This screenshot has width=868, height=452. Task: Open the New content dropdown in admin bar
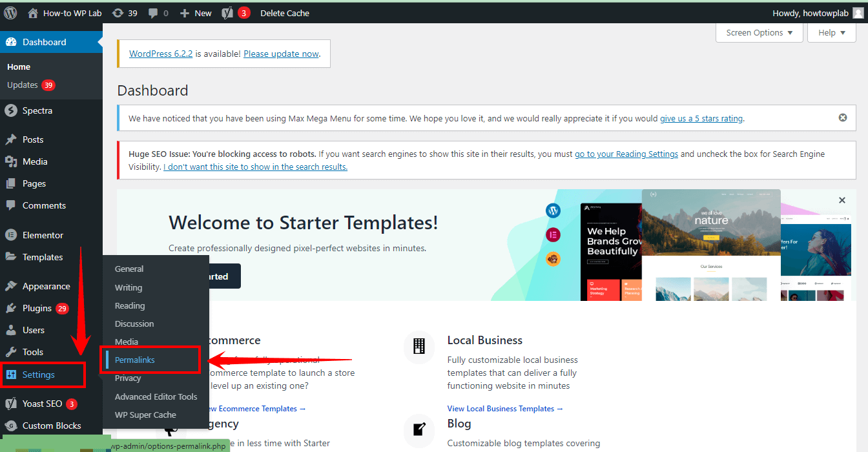click(196, 13)
